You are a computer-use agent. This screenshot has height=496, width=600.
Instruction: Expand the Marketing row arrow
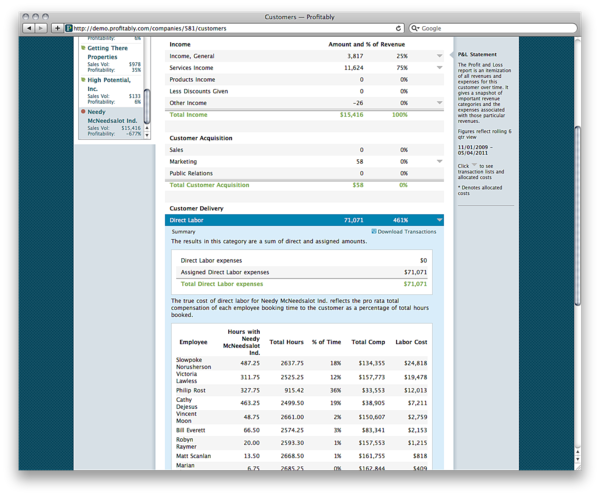439,162
